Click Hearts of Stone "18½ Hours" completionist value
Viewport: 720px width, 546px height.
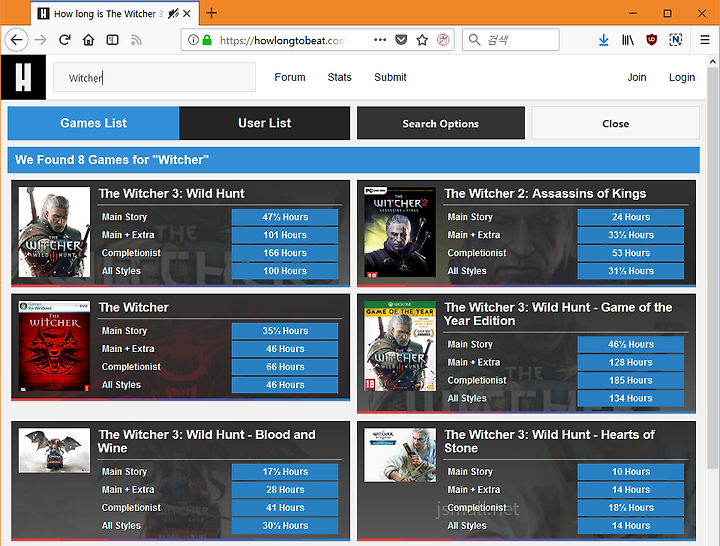tap(630, 507)
